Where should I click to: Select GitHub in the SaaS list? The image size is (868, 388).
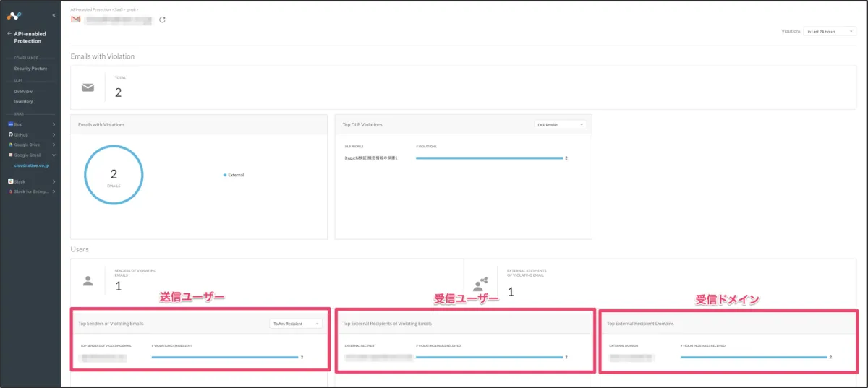[20, 134]
